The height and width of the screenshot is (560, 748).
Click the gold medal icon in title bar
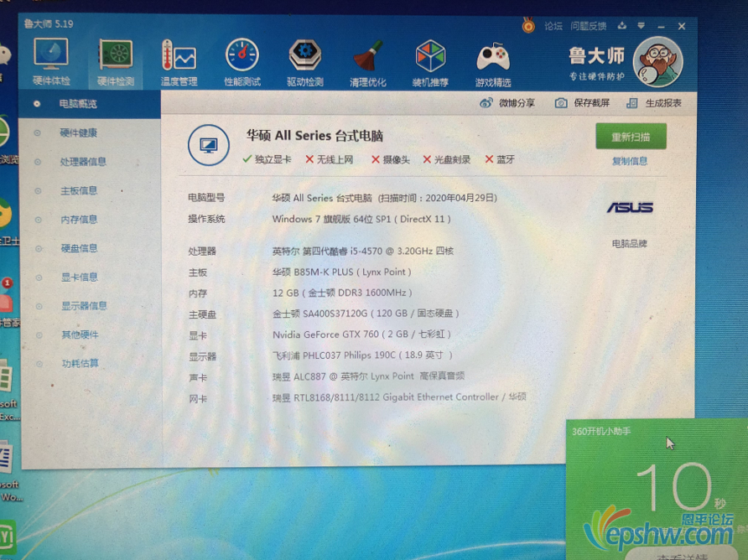(x=528, y=25)
